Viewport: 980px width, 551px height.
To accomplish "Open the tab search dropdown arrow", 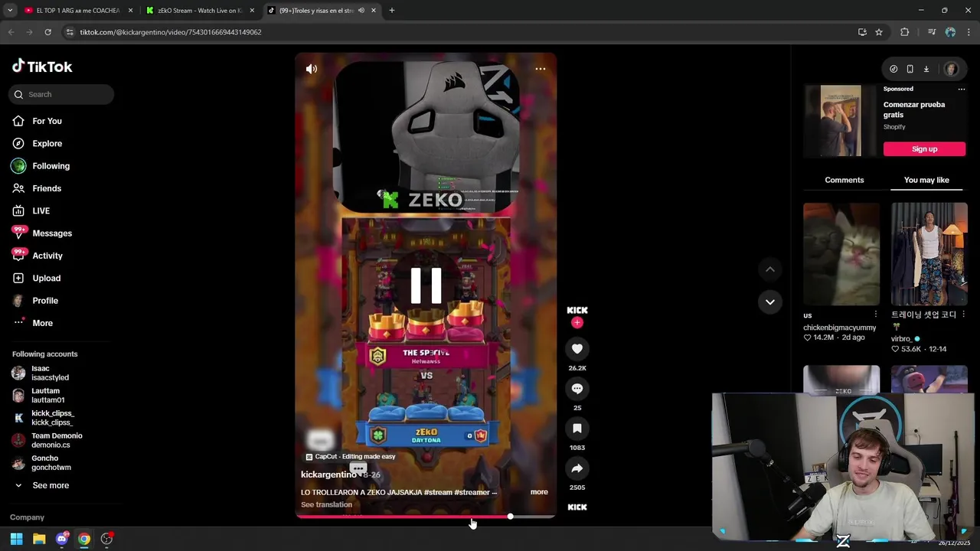I will pos(10,11).
